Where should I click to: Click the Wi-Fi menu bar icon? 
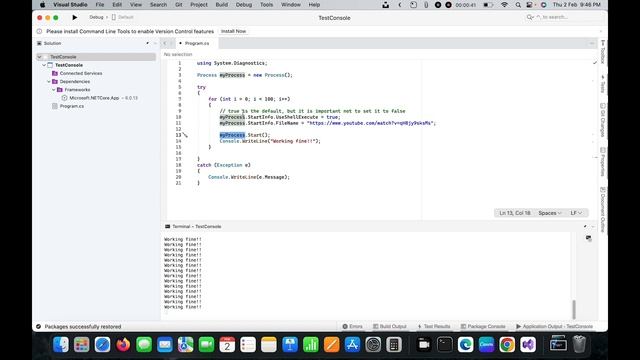tap(504, 5)
